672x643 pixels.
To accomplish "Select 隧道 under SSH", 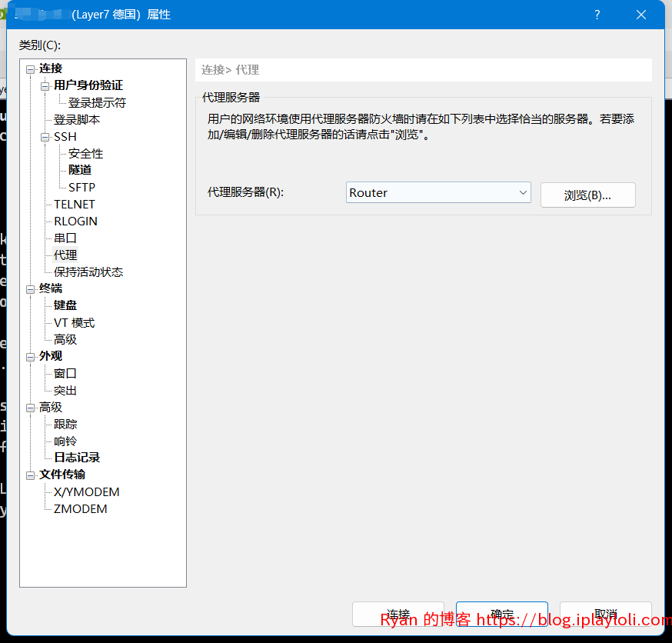I will coord(80,170).
